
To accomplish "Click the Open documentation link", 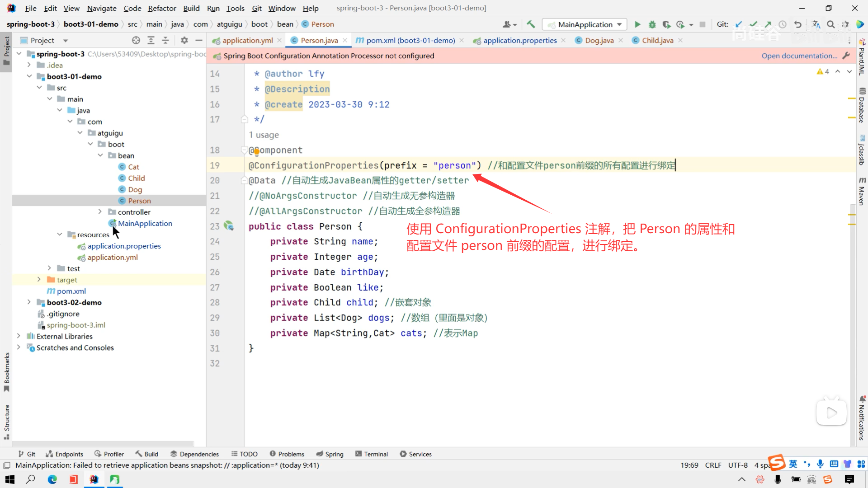I will coord(799,56).
